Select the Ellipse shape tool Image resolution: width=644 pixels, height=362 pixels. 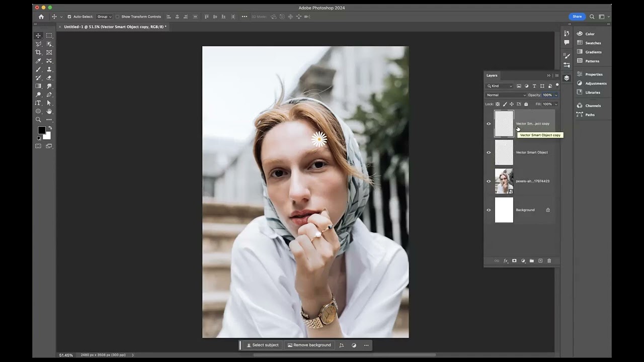[38, 111]
